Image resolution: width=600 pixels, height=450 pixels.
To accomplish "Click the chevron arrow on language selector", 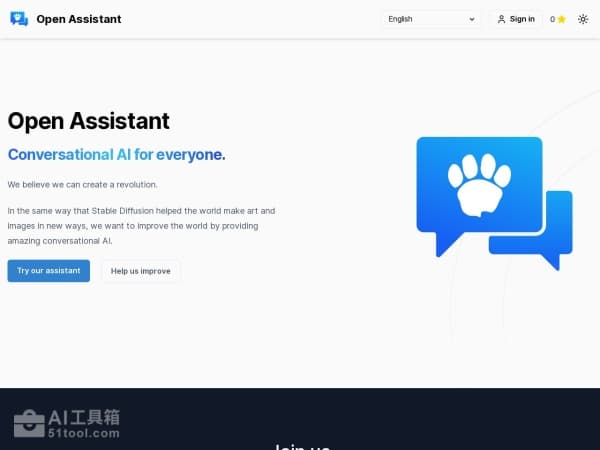I will point(472,19).
